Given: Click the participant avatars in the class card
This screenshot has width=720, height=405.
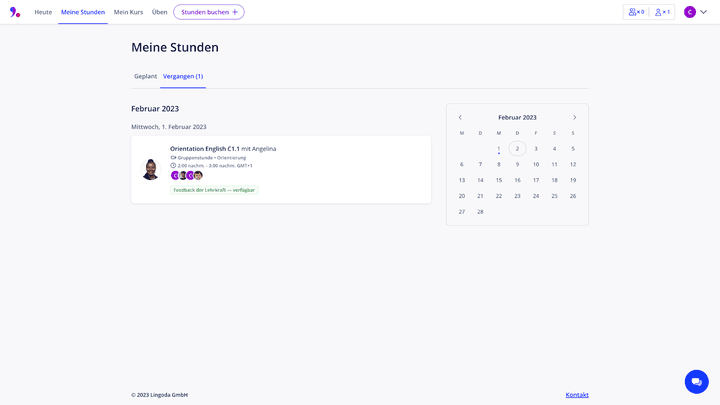Looking at the screenshot, I should click(186, 176).
